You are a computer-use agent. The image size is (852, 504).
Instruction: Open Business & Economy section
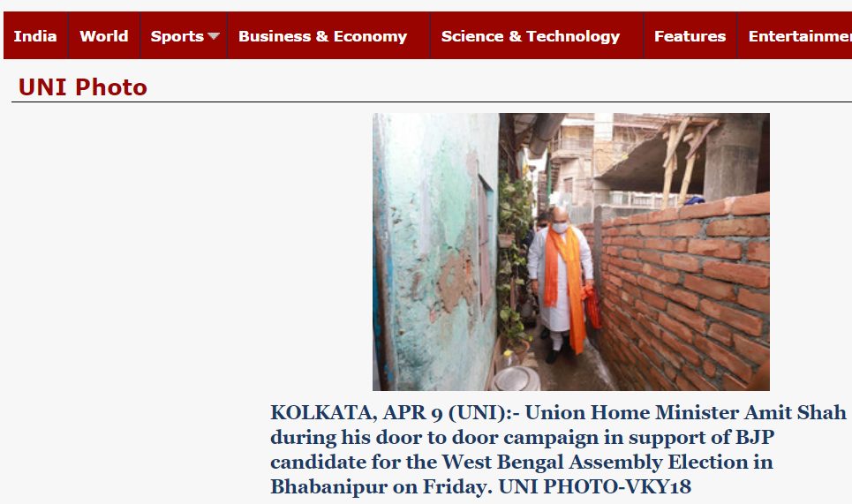[x=323, y=36]
